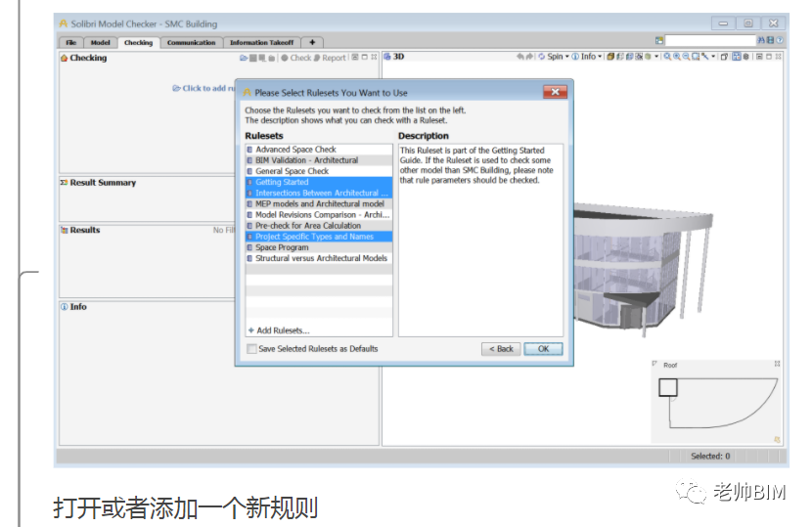Image resolution: width=812 pixels, height=527 pixels.
Task: Select the Info tool in 3D toolbar
Action: coord(584,57)
